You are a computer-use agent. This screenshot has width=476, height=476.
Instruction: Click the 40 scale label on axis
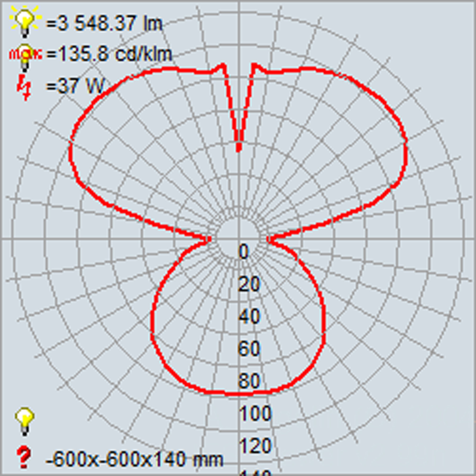pyautogui.click(x=249, y=316)
